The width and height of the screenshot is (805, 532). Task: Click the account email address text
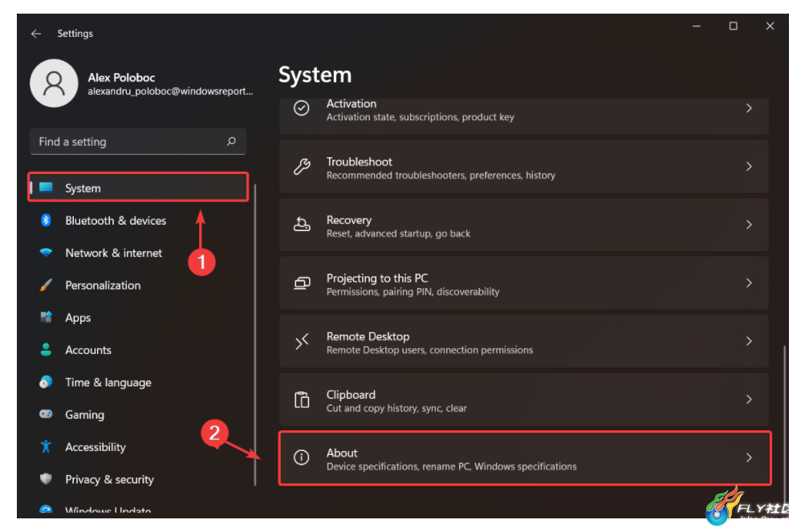coord(170,91)
